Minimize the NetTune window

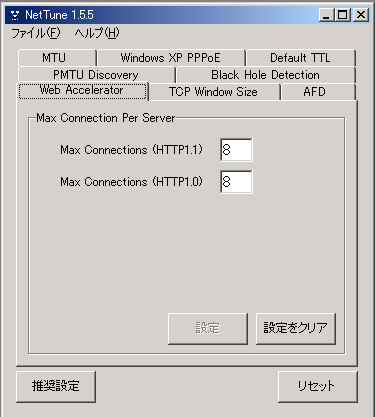(327, 15)
